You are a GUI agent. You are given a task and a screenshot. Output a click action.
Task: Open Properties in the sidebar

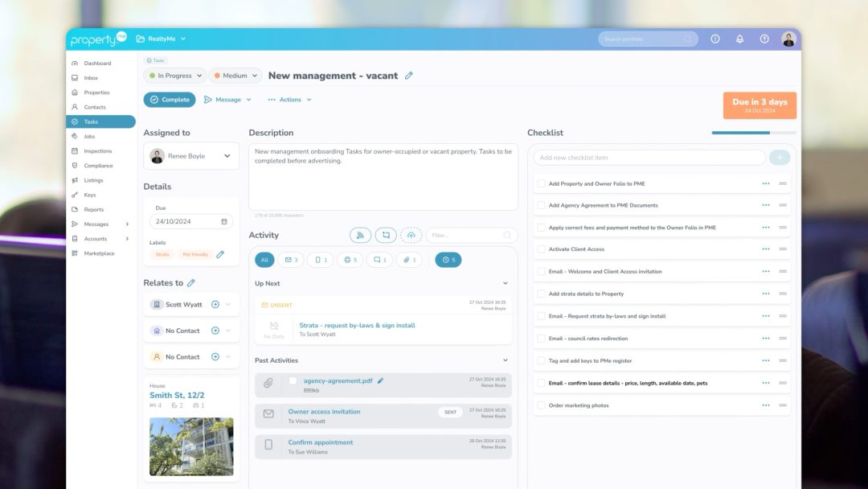97,92
